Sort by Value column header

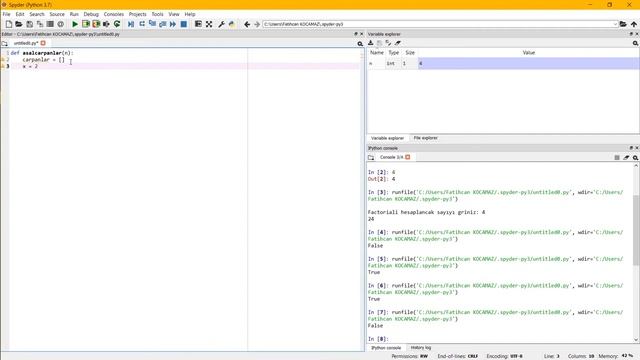click(x=529, y=53)
